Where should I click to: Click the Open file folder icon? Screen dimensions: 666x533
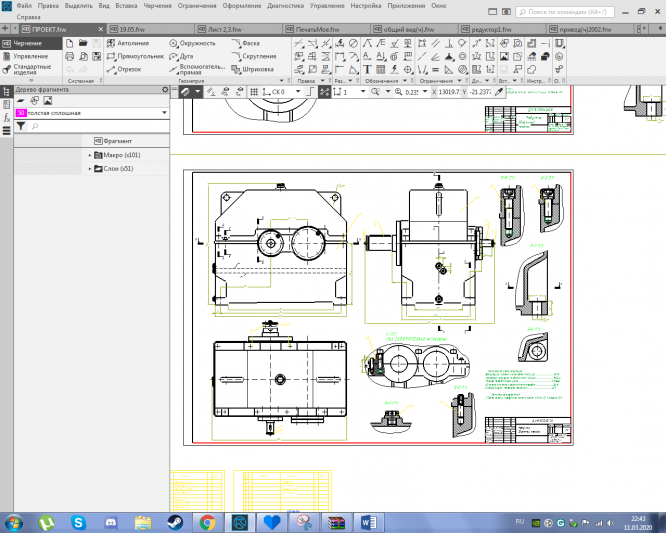click(x=81, y=44)
